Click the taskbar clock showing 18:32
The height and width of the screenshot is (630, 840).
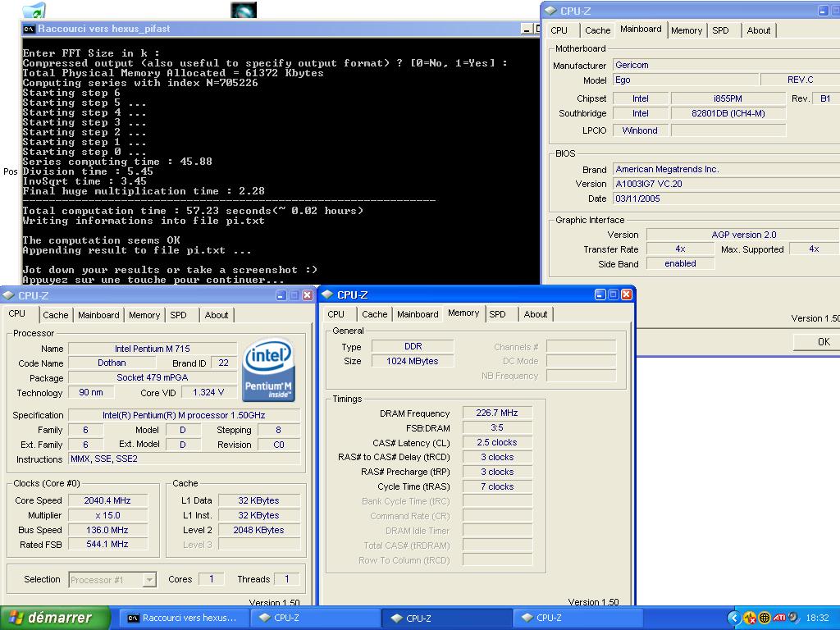coord(818,618)
